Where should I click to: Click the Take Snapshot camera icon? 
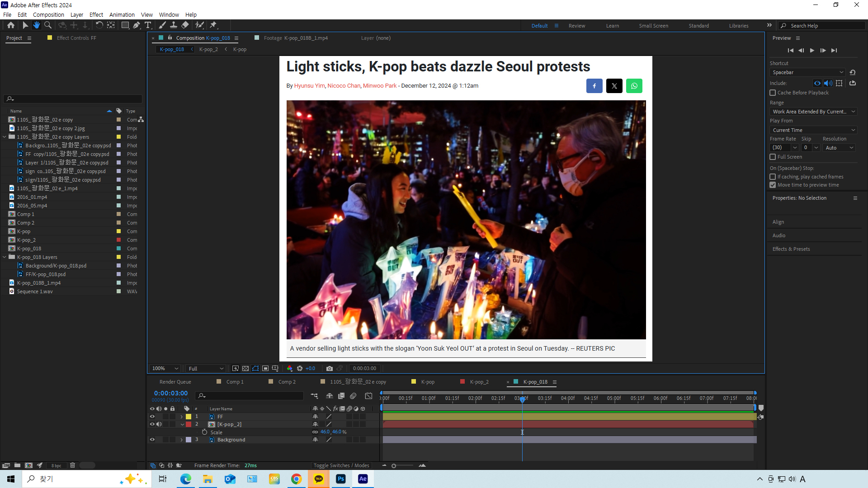(x=330, y=368)
